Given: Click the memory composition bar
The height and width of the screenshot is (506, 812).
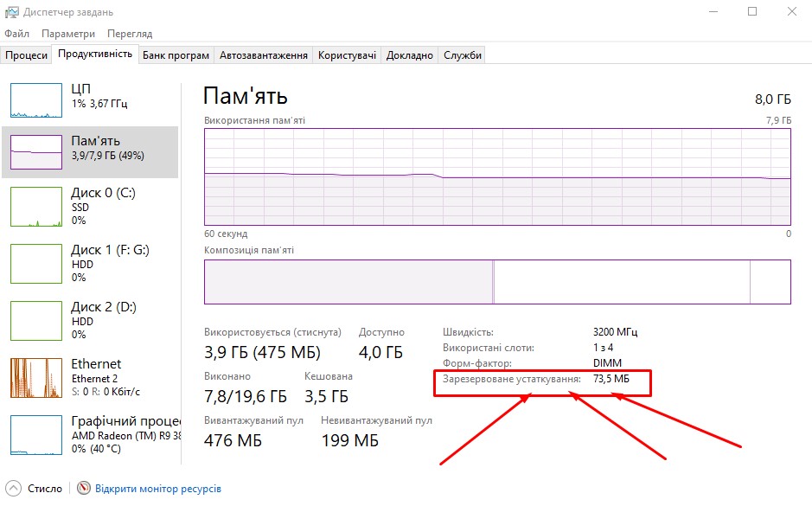Looking at the screenshot, I should (497, 282).
